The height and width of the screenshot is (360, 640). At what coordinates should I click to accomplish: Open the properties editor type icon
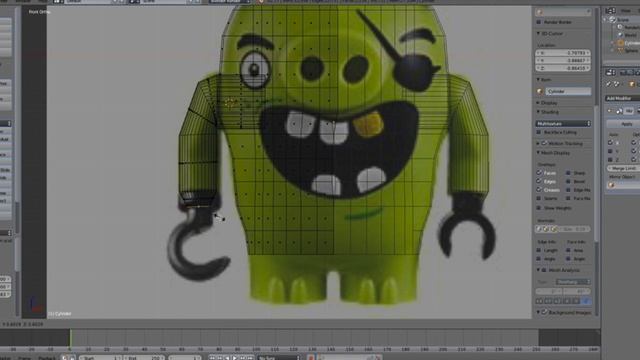611,73
